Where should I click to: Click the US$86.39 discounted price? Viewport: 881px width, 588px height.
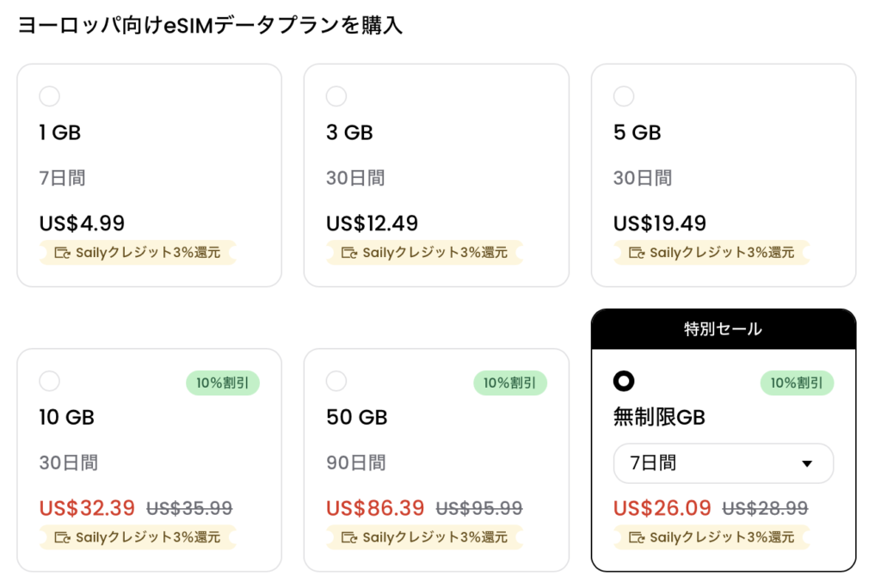375,508
